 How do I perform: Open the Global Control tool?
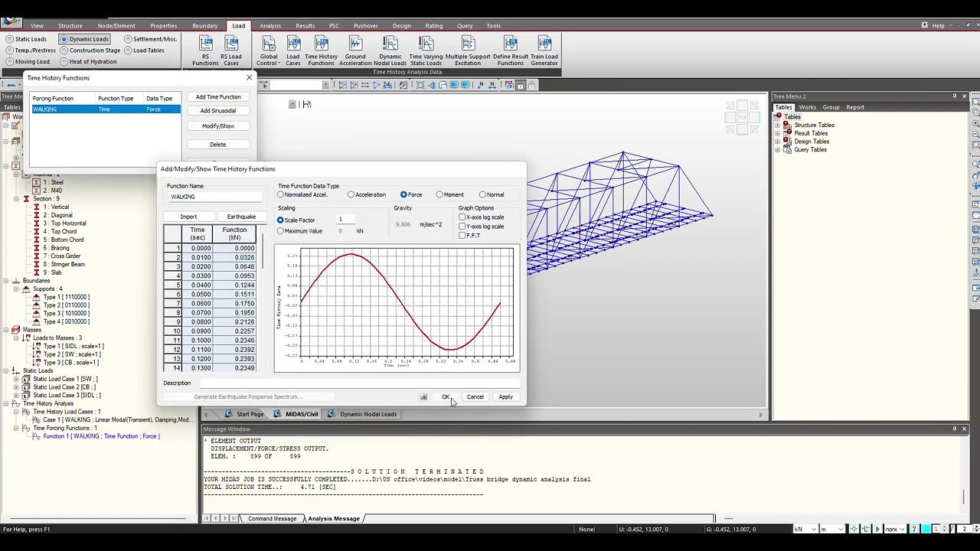click(269, 51)
